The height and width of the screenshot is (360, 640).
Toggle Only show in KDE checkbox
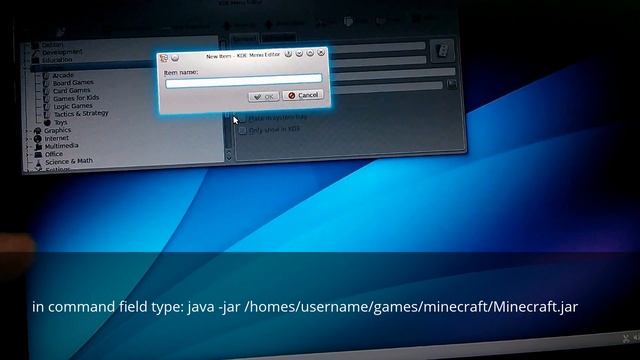pos(243,131)
